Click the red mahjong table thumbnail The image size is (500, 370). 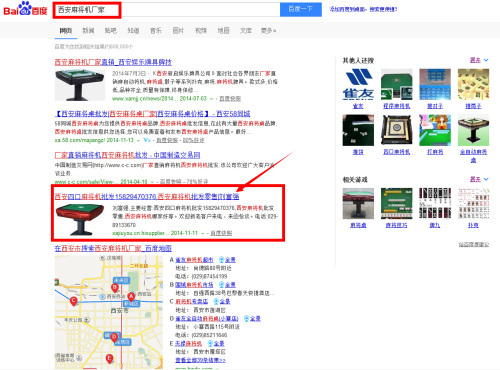pyautogui.click(x=80, y=219)
